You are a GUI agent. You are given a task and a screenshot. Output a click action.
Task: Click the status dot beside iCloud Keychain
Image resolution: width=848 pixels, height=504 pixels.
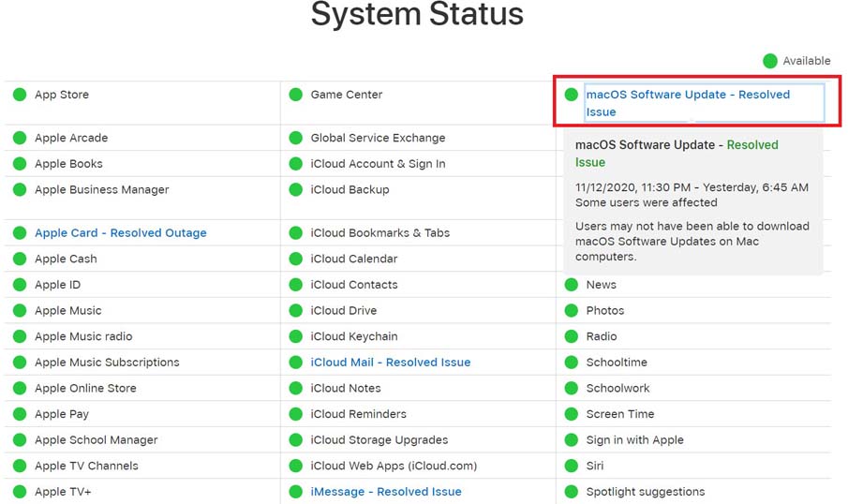coord(296,336)
